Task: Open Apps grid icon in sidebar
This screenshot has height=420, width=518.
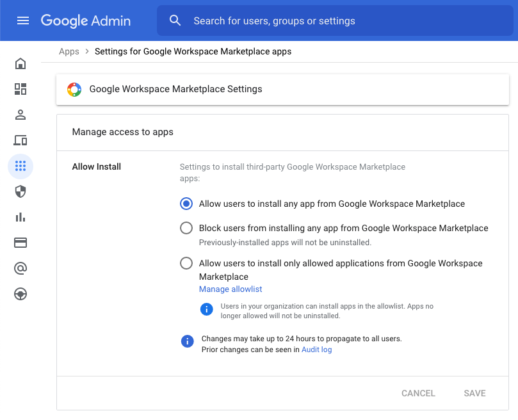Action: pyautogui.click(x=20, y=166)
